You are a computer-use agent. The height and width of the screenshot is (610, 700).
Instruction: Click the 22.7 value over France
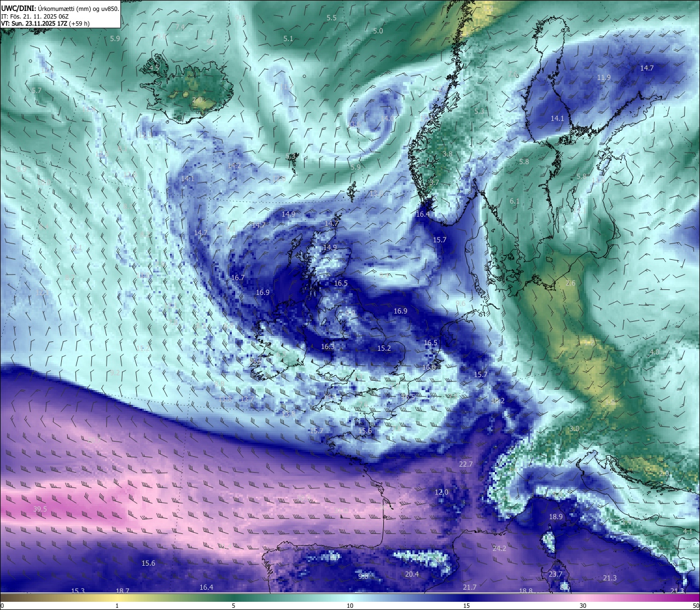pos(465,464)
